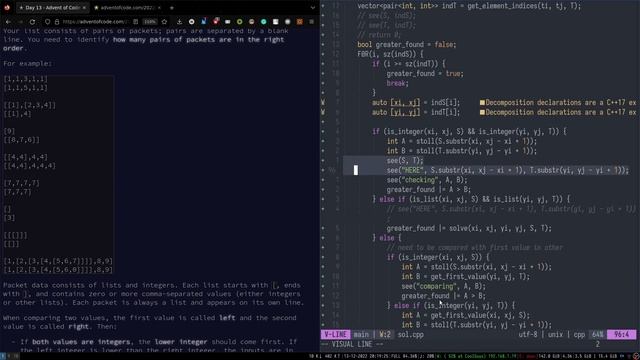
Task: Click the first workspace indicator at bottom left
Action: (x=4, y=356)
